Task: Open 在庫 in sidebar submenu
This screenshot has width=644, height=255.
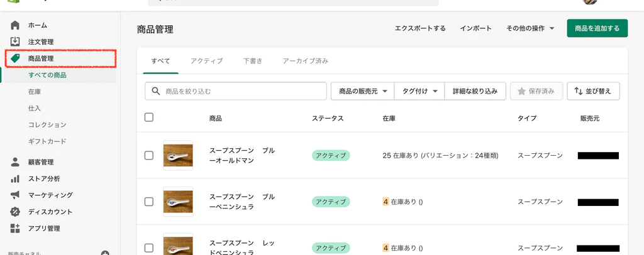Action: [35, 92]
